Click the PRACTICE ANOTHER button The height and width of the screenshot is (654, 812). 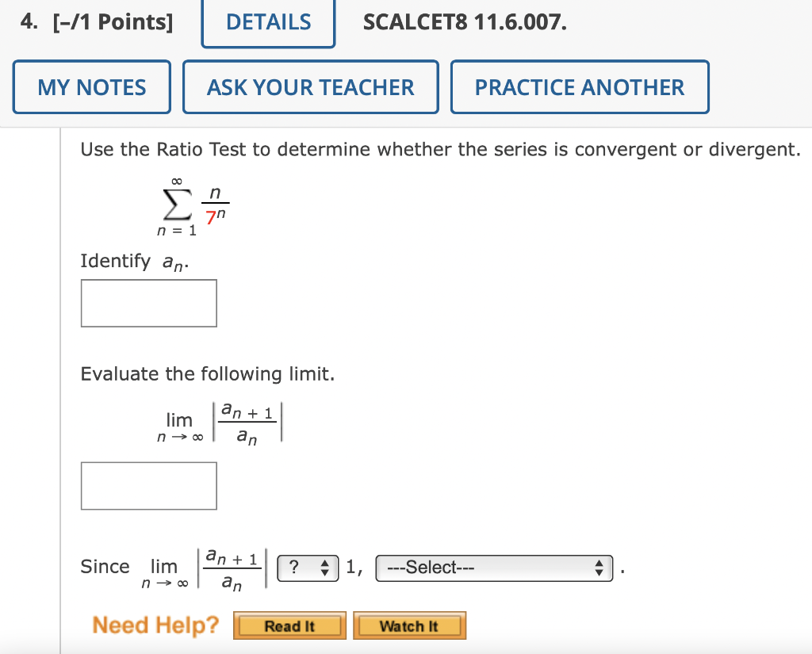click(579, 86)
